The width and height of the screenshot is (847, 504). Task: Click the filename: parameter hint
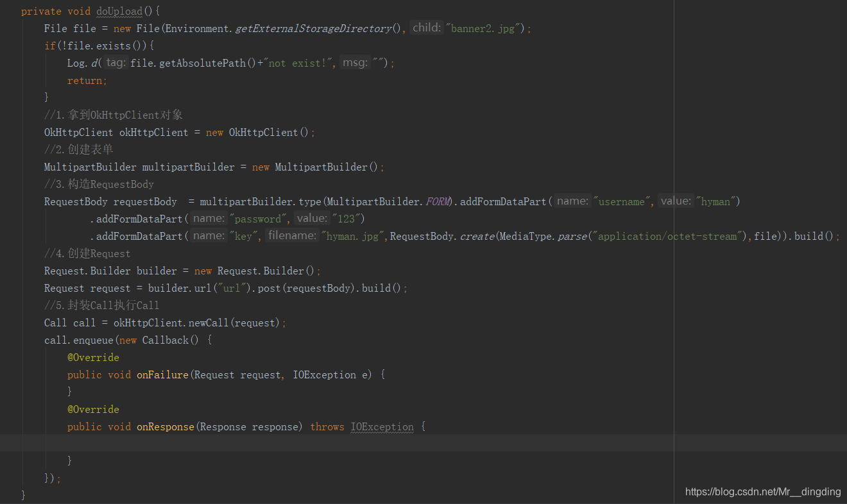[292, 236]
